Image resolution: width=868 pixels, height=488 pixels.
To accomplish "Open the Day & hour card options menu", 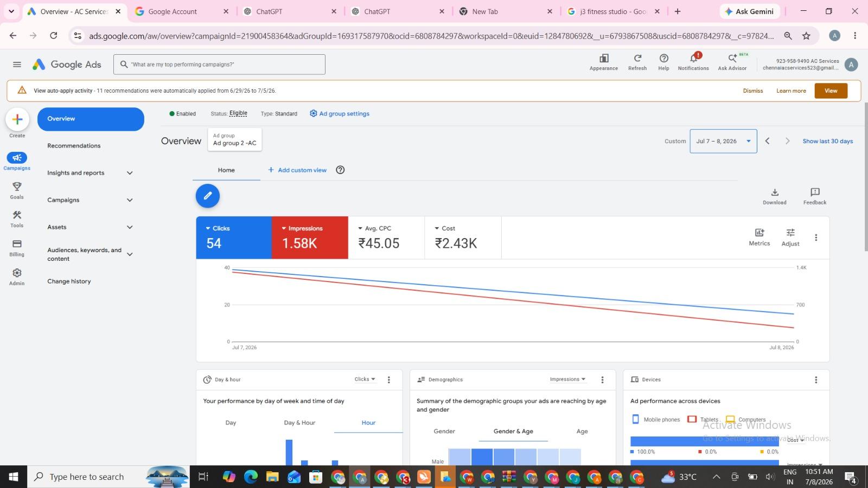I will [x=389, y=380].
